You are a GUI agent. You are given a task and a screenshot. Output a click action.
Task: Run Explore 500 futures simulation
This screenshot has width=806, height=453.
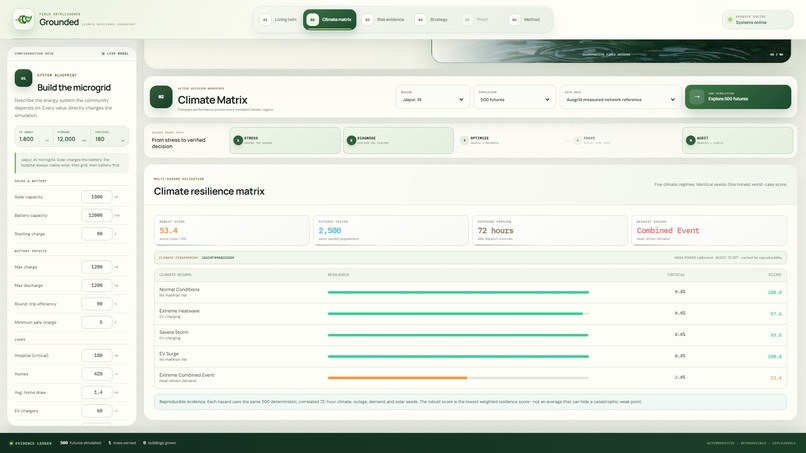[x=738, y=97]
